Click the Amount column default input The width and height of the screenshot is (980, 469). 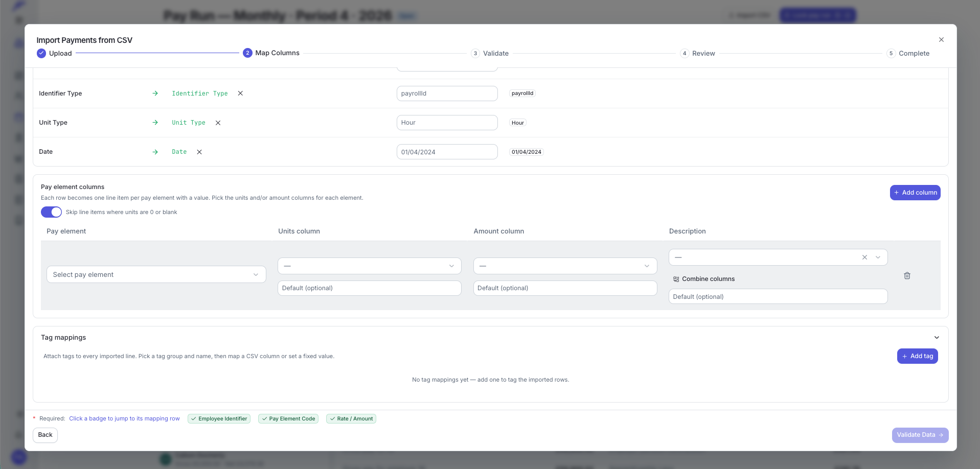(x=565, y=288)
